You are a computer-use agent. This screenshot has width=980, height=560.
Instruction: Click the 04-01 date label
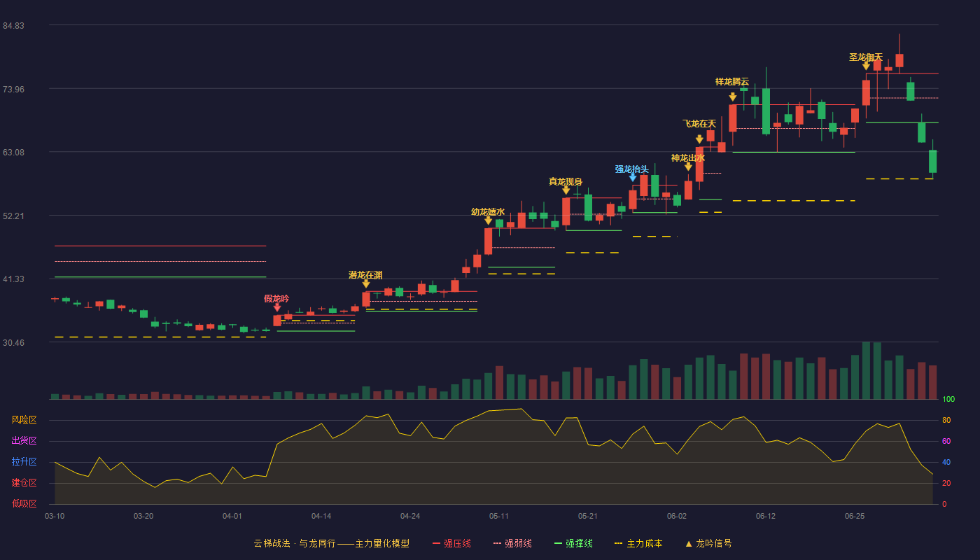click(x=232, y=516)
